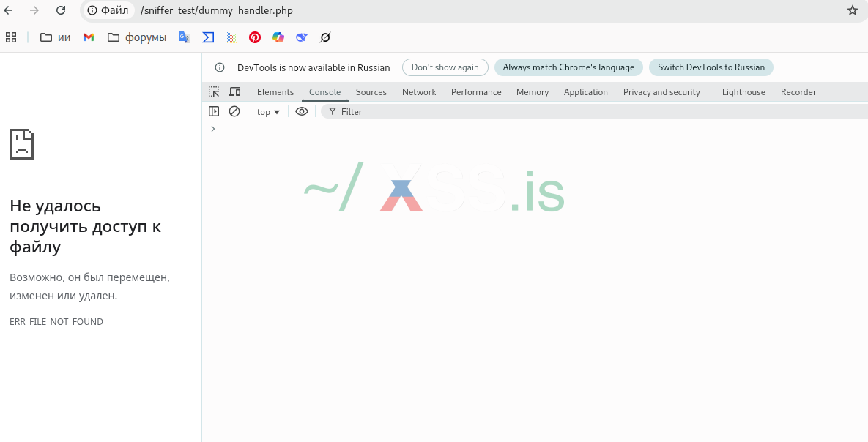Toggle the device toolbar icon
The image size is (868, 442).
[234, 91]
